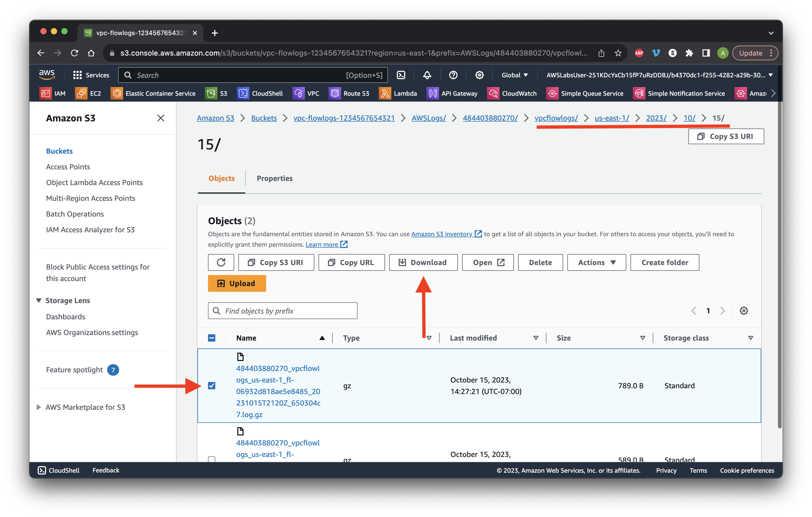Launch CloudShell from the top navigation icon
Screen dimensions: 812x517
coord(401,75)
